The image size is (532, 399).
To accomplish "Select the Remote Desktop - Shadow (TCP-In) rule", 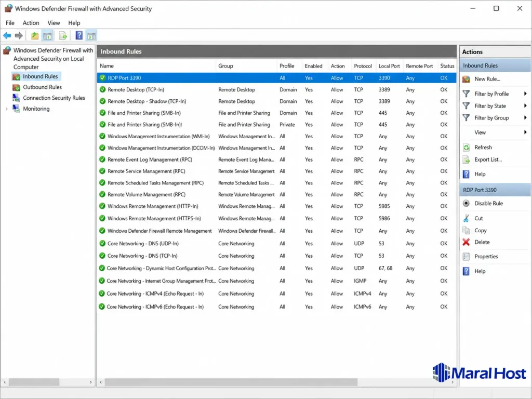I will [276, 101].
